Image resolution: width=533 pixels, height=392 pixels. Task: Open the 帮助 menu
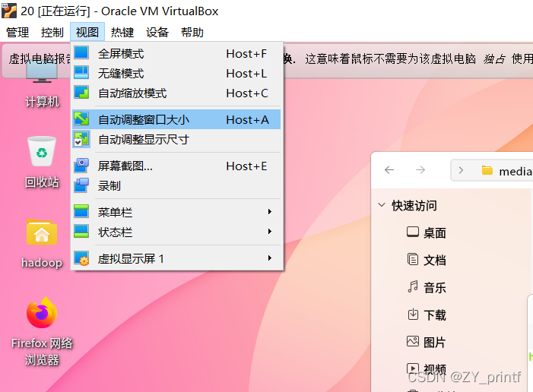[192, 32]
